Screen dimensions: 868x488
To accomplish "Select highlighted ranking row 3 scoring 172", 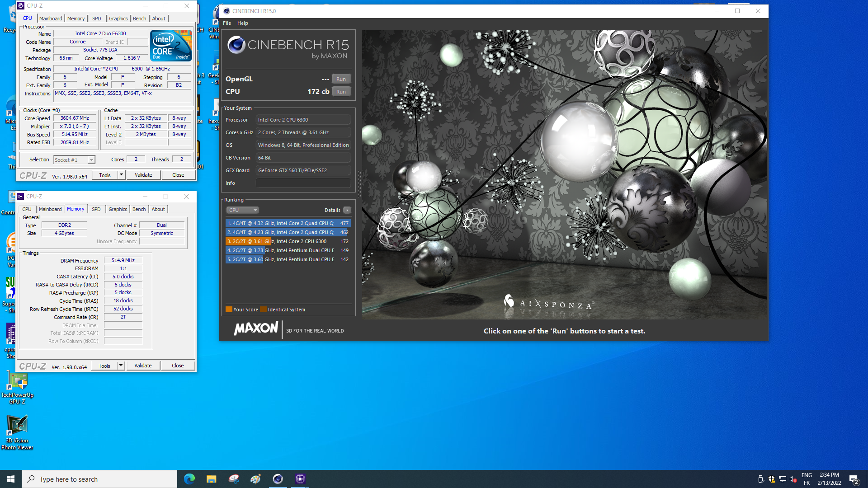I will pyautogui.click(x=288, y=241).
